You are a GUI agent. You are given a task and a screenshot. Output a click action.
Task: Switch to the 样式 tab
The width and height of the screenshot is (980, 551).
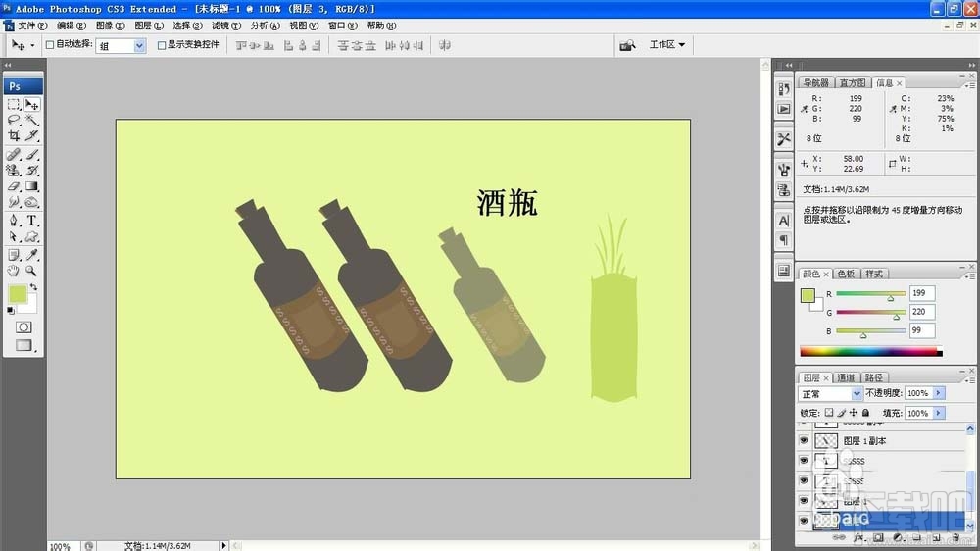pyautogui.click(x=874, y=274)
